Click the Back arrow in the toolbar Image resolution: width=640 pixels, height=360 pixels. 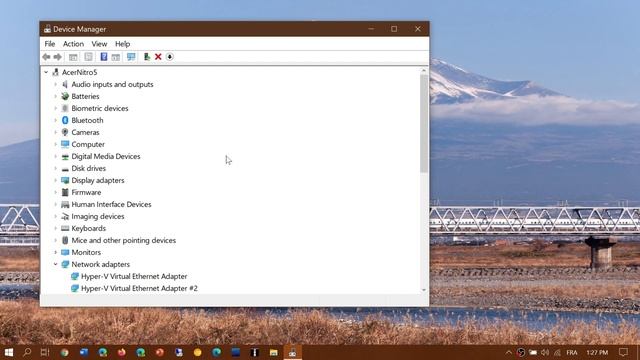(46, 57)
